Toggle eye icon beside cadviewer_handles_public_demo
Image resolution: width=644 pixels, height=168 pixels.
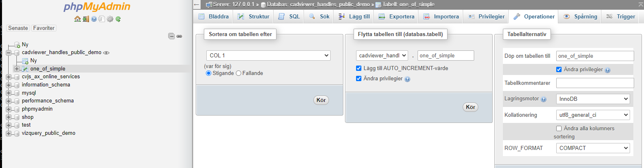tap(106, 52)
